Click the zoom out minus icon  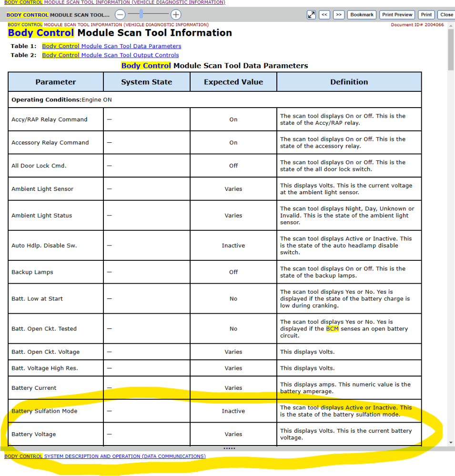point(120,15)
